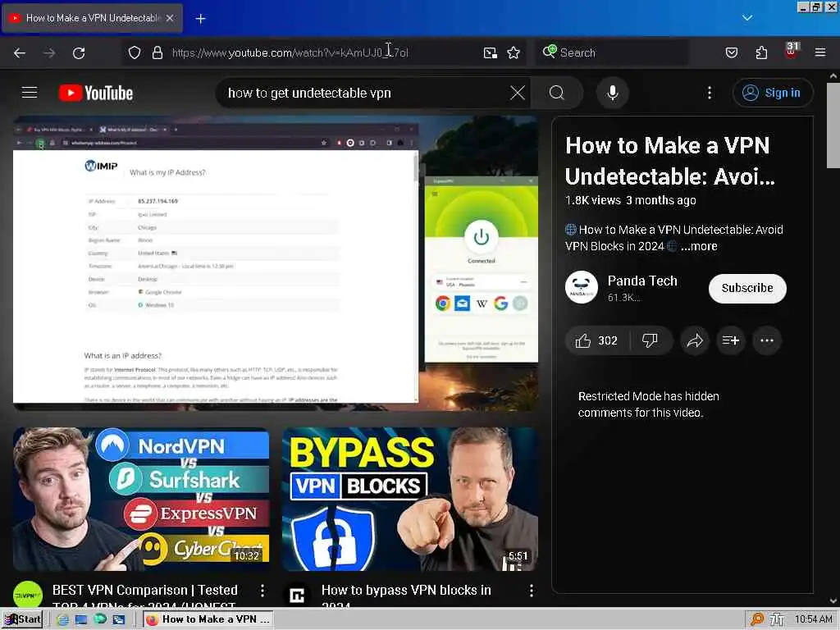This screenshot has height=630, width=840.
Task: Open options for How to bypass VPN blocks video
Action: 531,591
